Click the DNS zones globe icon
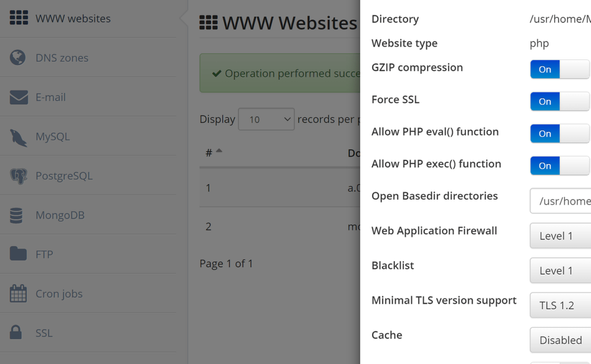 [x=18, y=58]
